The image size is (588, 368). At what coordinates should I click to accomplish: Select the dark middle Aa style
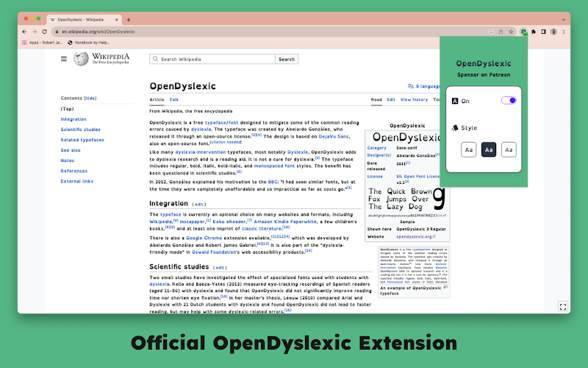tap(489, 149)
